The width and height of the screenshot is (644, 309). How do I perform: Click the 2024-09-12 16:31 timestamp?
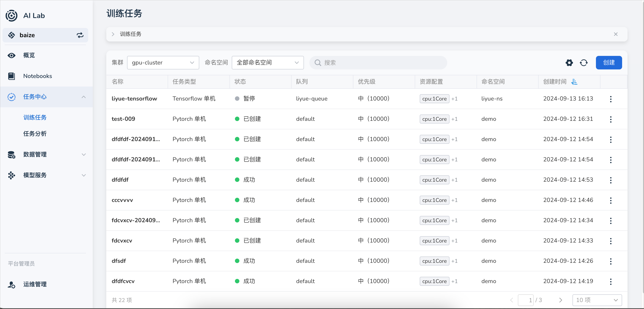(x=568, y=119)
